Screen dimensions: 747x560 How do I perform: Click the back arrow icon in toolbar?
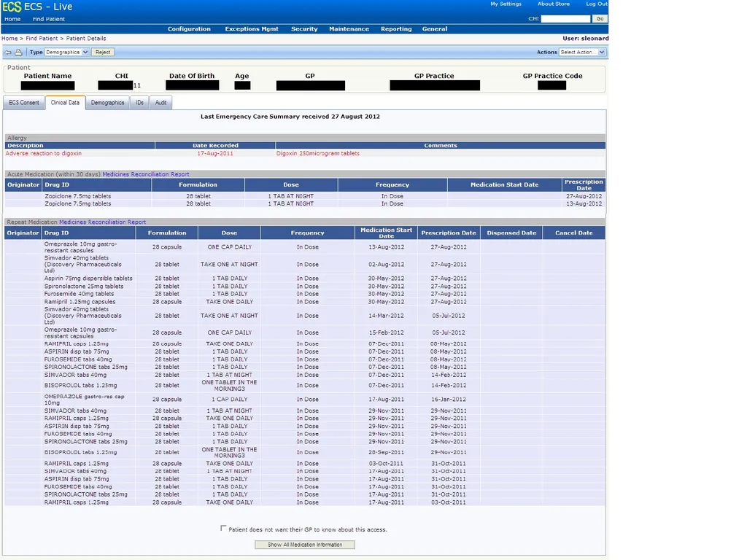tap(8, 52)
